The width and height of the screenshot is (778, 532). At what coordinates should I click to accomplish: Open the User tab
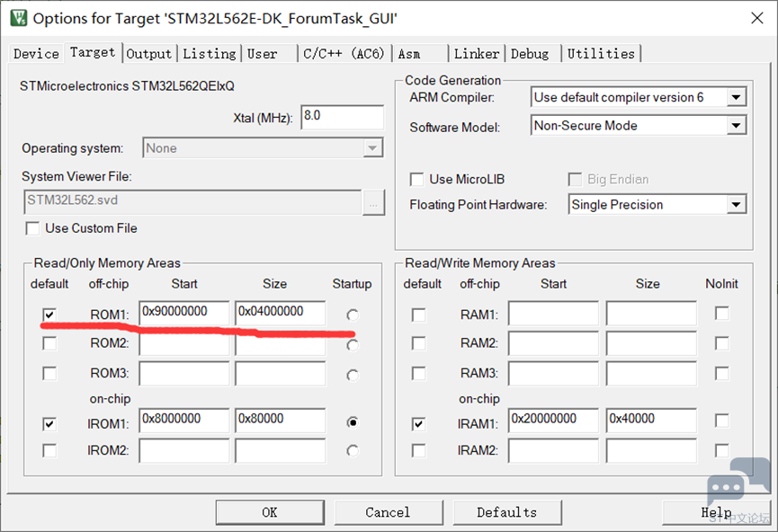coord(263,54)
